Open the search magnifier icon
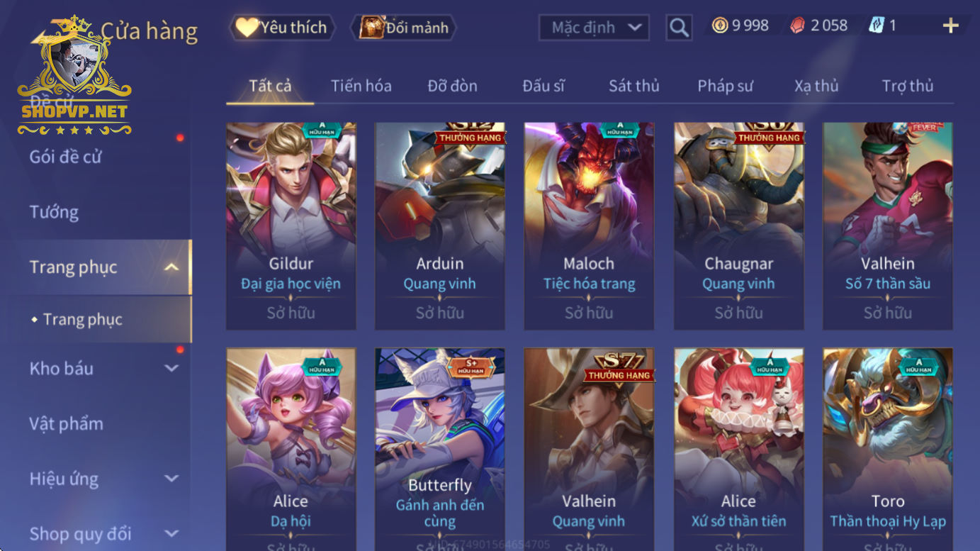The height and width of the screenshot is (551, 980). click(679, 28)
